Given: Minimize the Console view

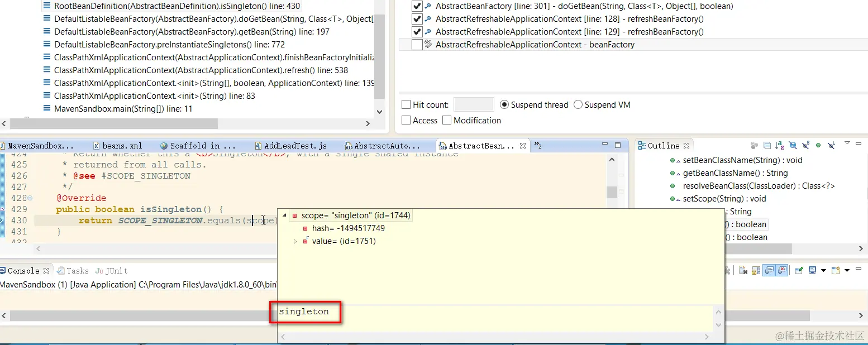Looking at the screenshot, I should pos(859,269).
